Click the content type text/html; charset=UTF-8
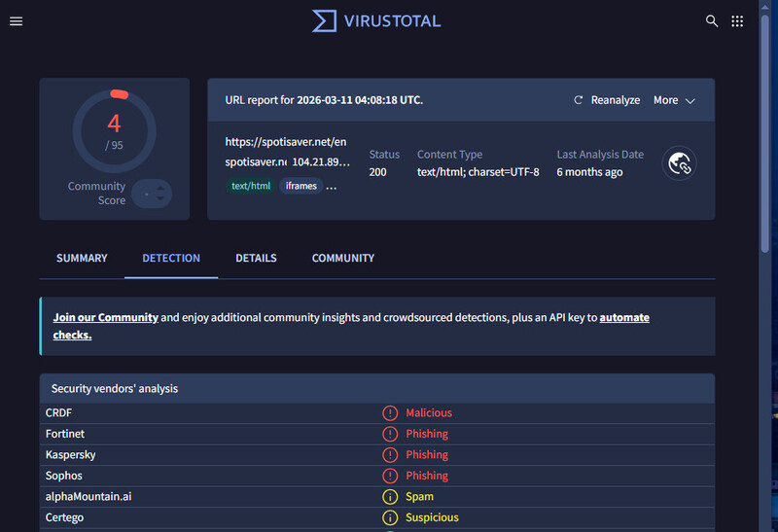Screen dimensions: 778x532 [477, 172]
